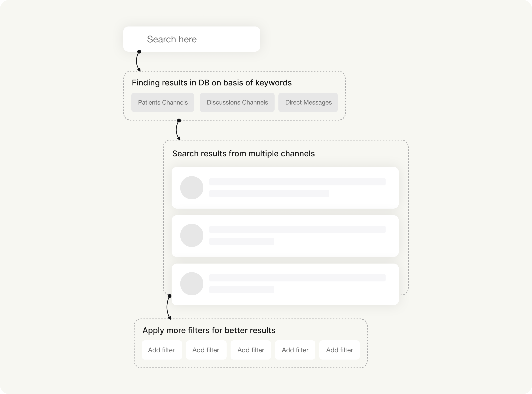Click the "Search here" input field

pyautogui.click(x=191, y=39)
